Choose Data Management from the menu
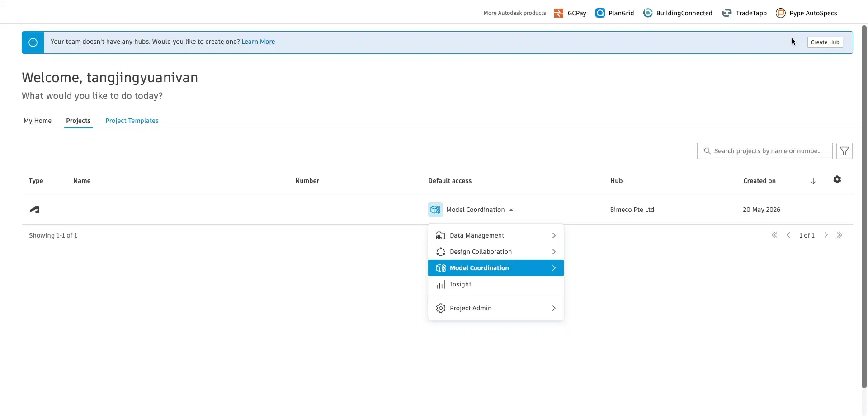This screenshot has height=417, width=868. 496,235
